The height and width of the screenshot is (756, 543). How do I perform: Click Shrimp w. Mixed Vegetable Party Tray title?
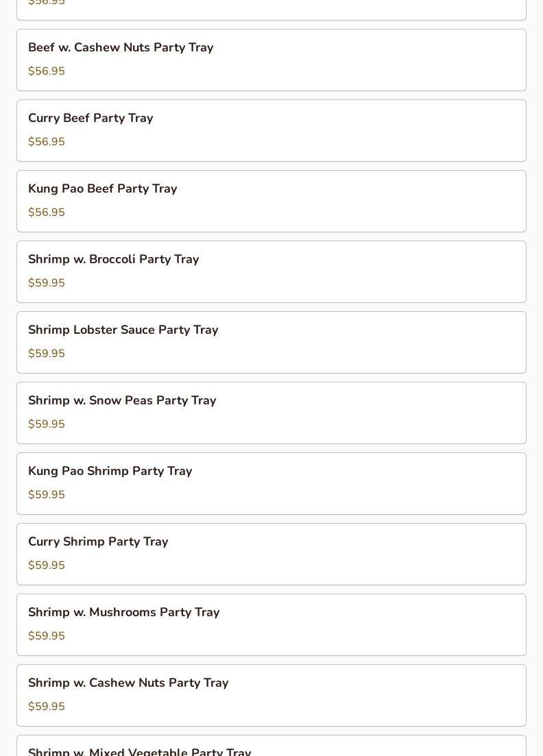140,751
